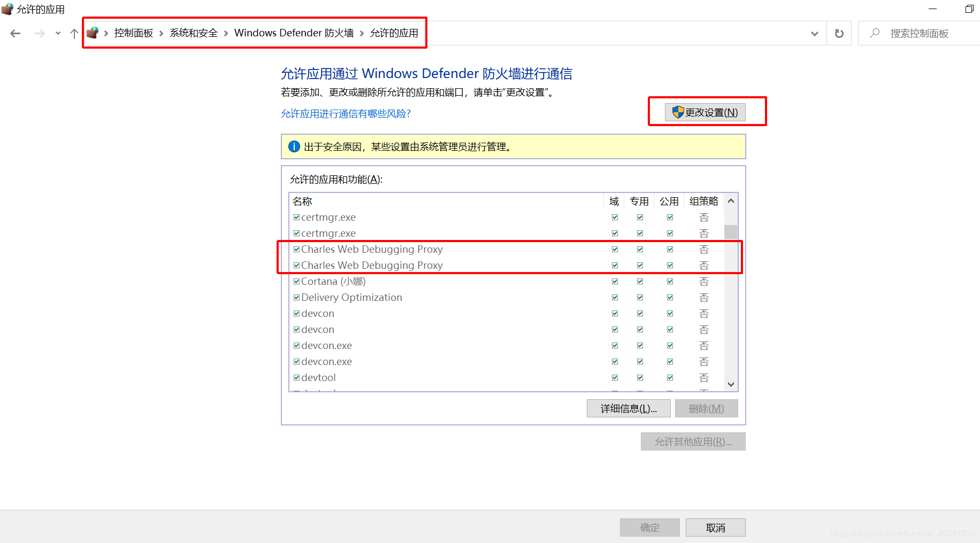This screenshot has height=543, width=980.
Task: Toggle devtool name checkbox
Action: (x=296, y=378)
